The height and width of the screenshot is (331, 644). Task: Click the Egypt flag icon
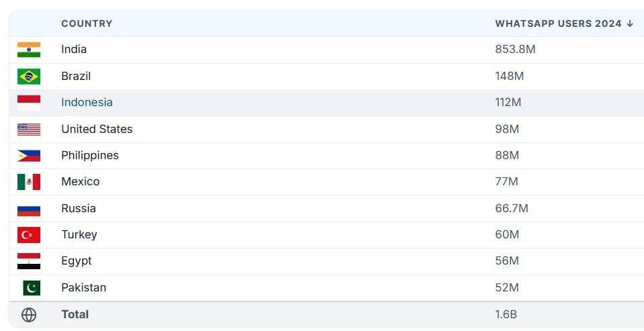tap(29, 261)
